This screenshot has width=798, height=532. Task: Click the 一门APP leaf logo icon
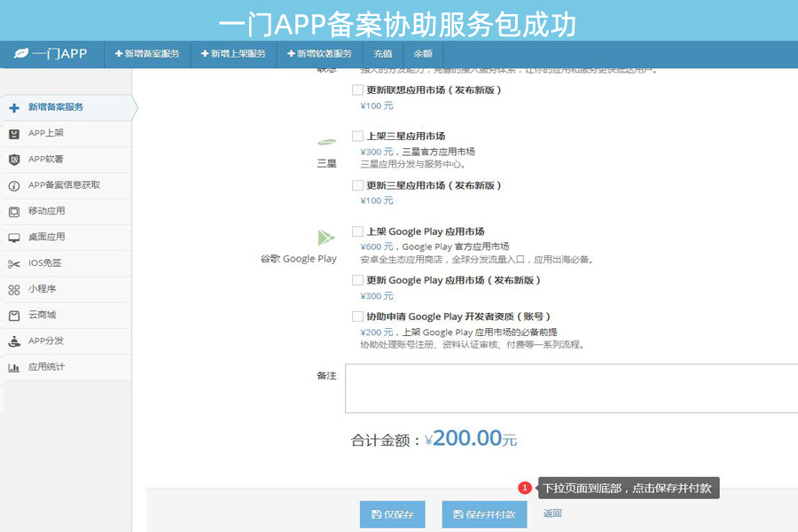tap(21, 53)
